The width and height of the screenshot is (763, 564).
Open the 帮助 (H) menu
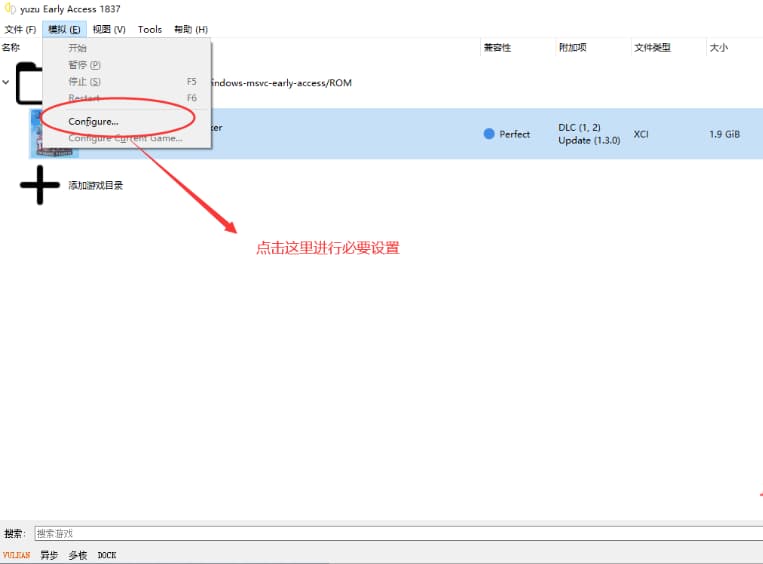[x=191, y=30]
